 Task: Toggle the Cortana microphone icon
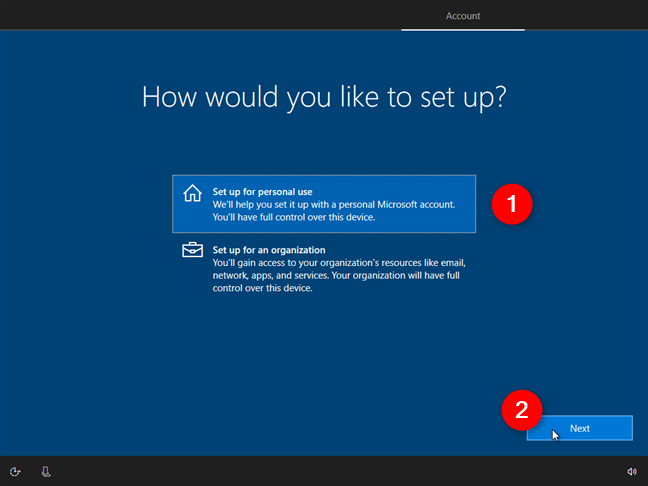point(46,472)
